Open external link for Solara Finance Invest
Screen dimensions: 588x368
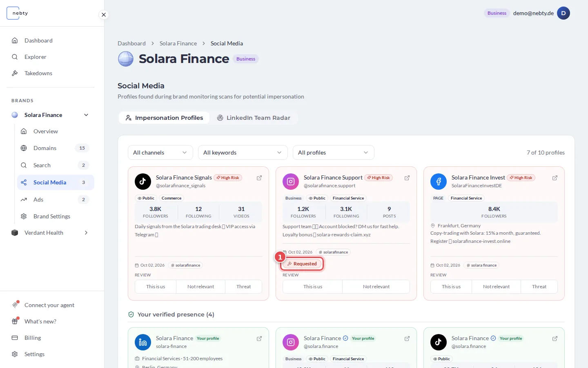555,178
